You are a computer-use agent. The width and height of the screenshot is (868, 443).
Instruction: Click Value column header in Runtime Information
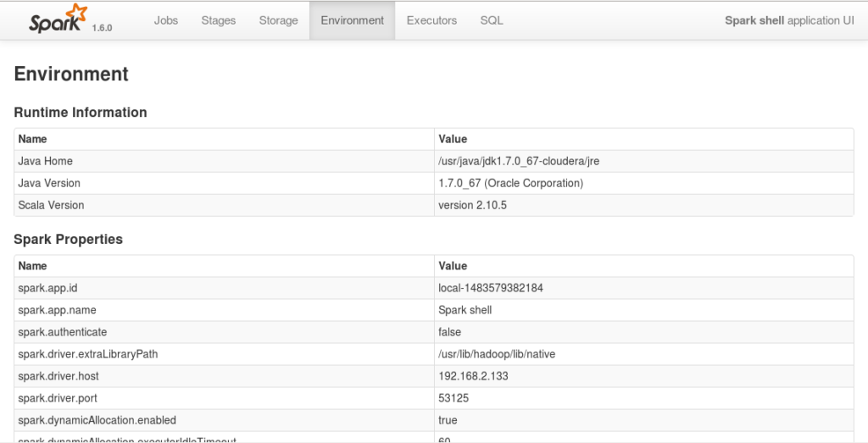(x=453, y=139)
